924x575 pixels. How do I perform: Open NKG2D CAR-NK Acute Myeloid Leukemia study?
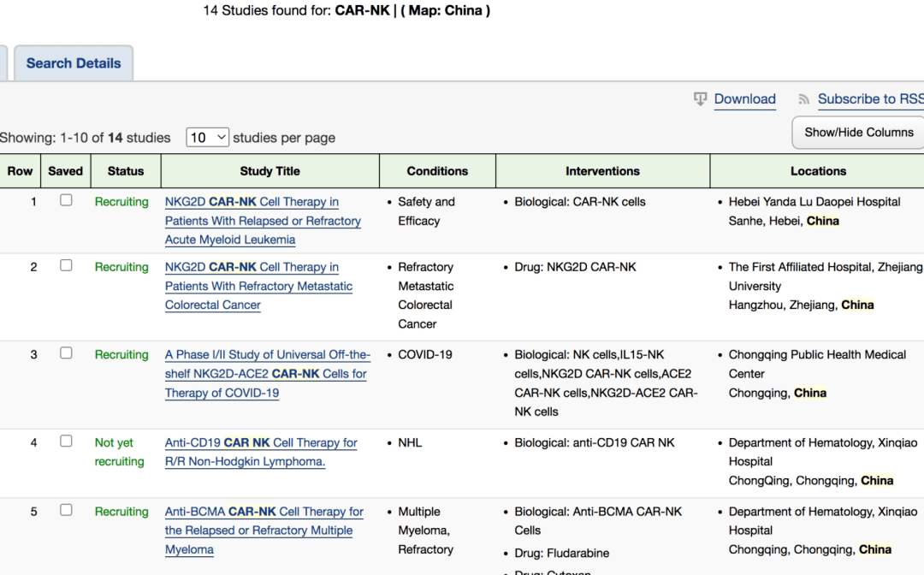(x=263, y=221)
